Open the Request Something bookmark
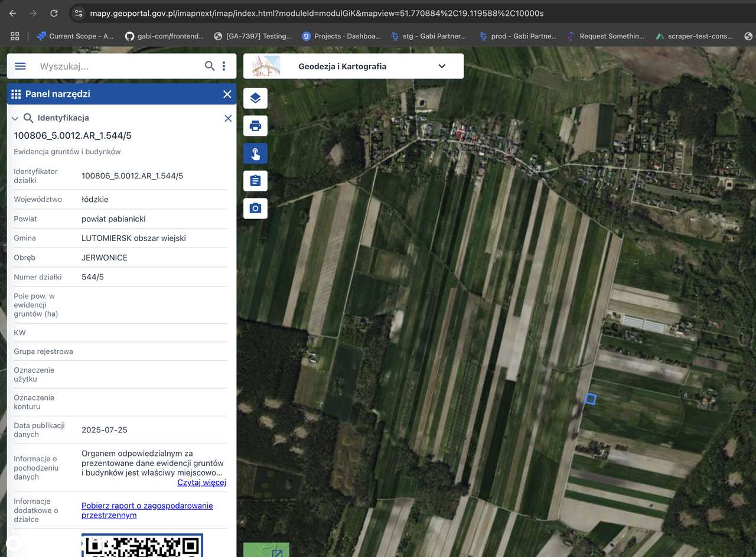 (606, 36)
